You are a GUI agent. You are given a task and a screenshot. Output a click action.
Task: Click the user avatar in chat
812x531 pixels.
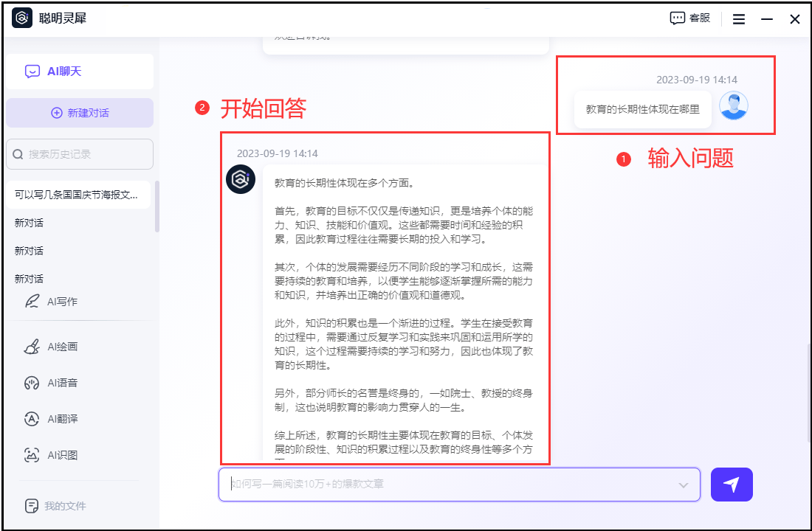pyautogui.click(x=733, y=106)
